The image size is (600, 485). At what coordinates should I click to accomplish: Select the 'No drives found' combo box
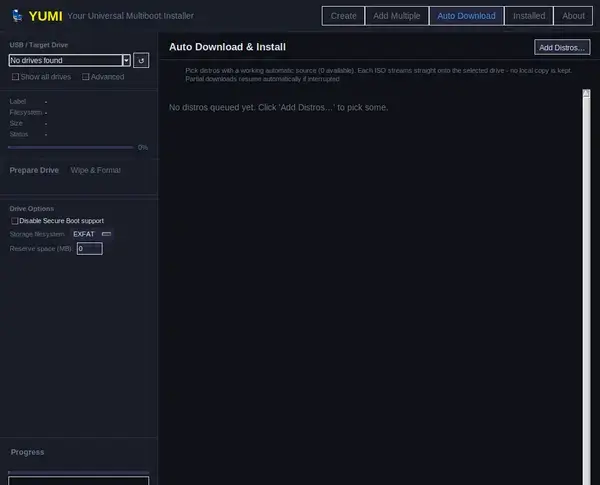[x=70, y=60]
